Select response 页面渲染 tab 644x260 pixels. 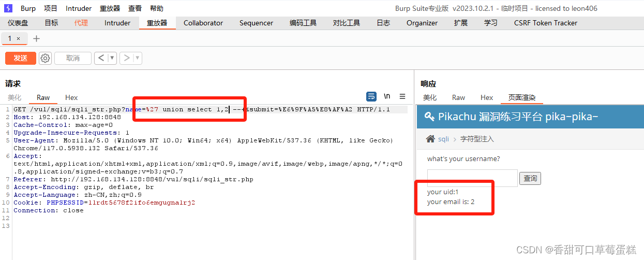[522, 97]
